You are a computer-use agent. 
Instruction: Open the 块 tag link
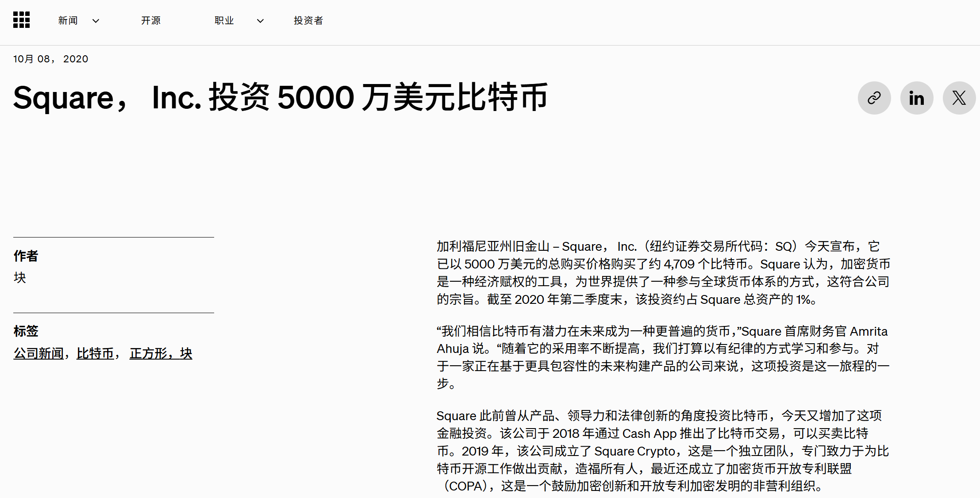pos(186,353)
